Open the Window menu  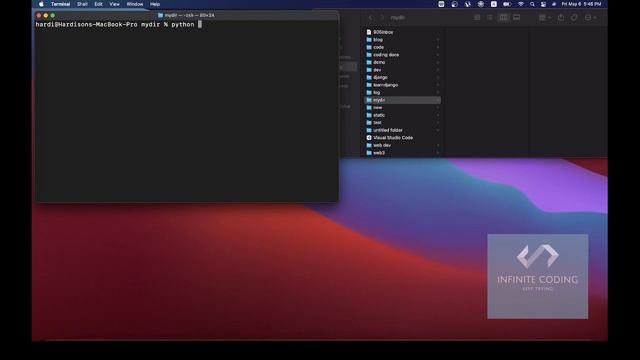click(x=135, y=4)
